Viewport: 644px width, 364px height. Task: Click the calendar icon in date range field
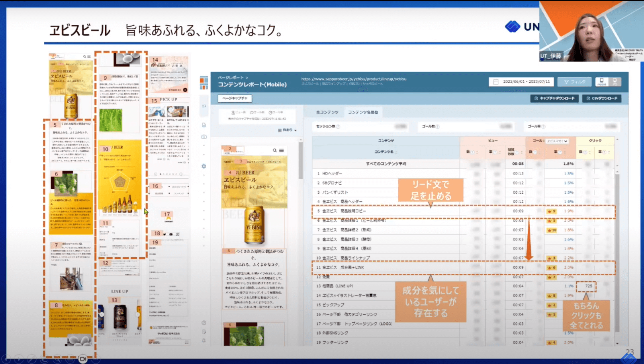click(x=496, y=82)
